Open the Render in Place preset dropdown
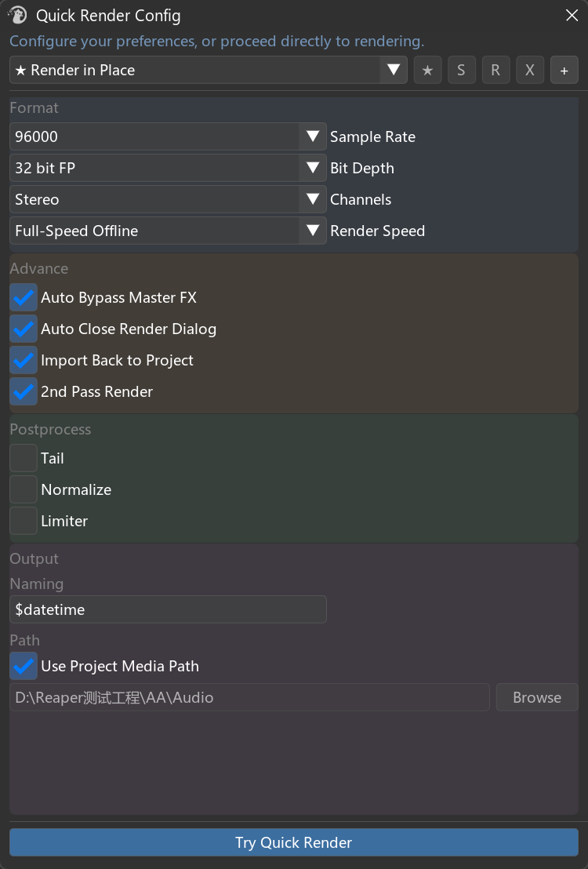The image size is (588, 869). [x=209, y=71]
